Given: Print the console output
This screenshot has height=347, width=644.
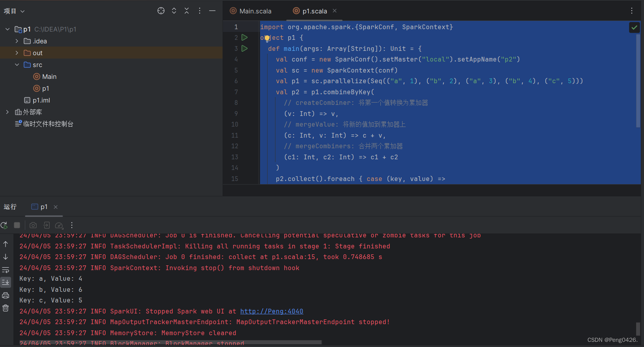Looking at the screenshot, I should 6,295.
